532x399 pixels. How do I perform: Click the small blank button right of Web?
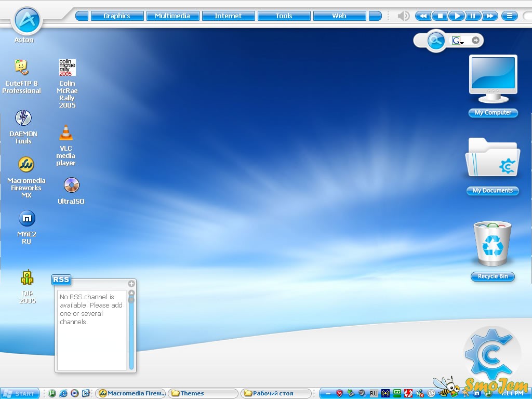[x=375, y=16]
